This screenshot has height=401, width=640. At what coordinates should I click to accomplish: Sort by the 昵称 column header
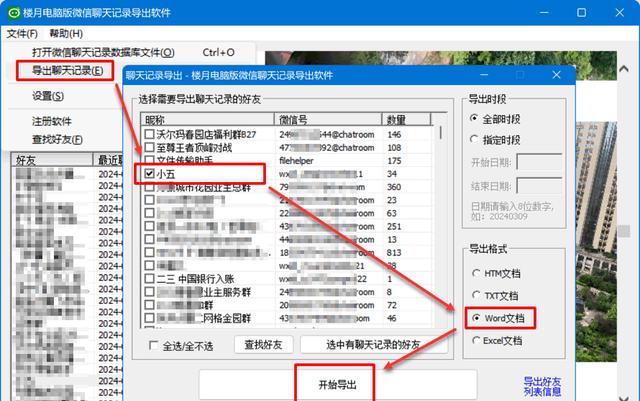[207, 120]
